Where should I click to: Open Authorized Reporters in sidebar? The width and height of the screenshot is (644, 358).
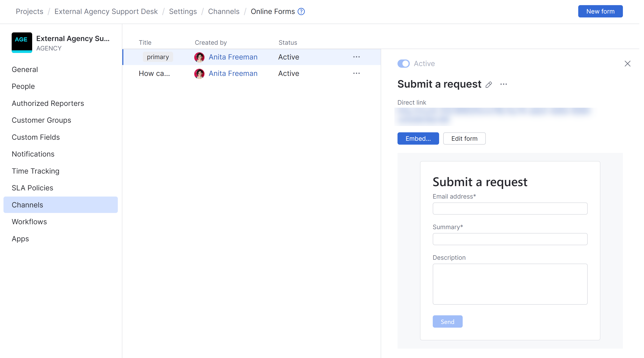tap(48, 103)
